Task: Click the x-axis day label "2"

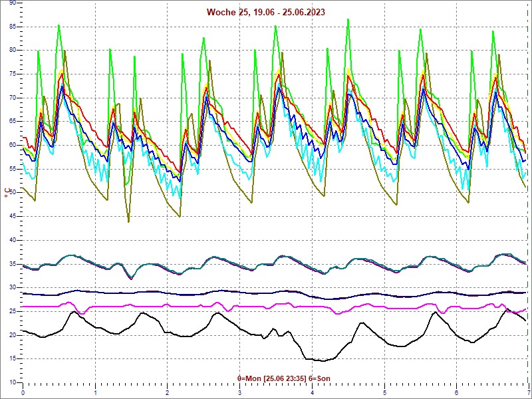Action: point(168,393)
